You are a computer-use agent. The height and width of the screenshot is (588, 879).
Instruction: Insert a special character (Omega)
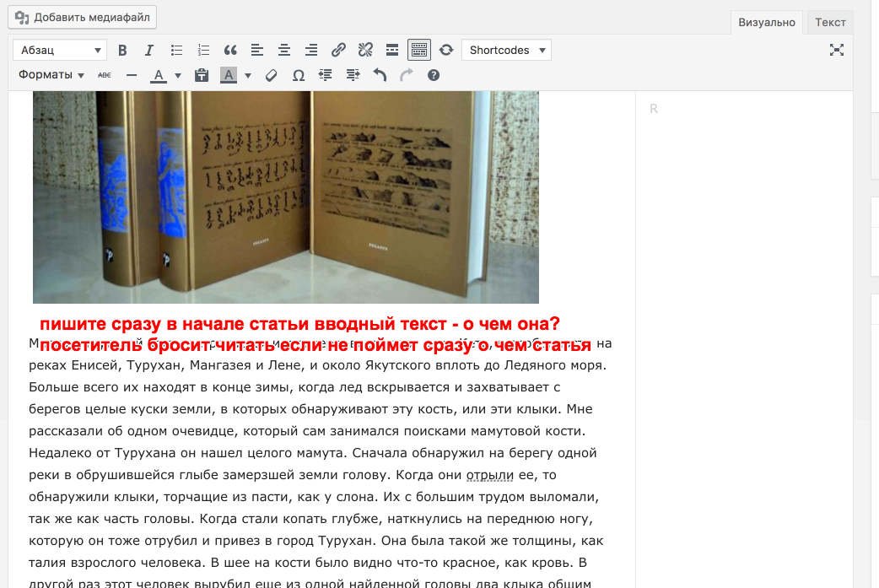point(299,75)
